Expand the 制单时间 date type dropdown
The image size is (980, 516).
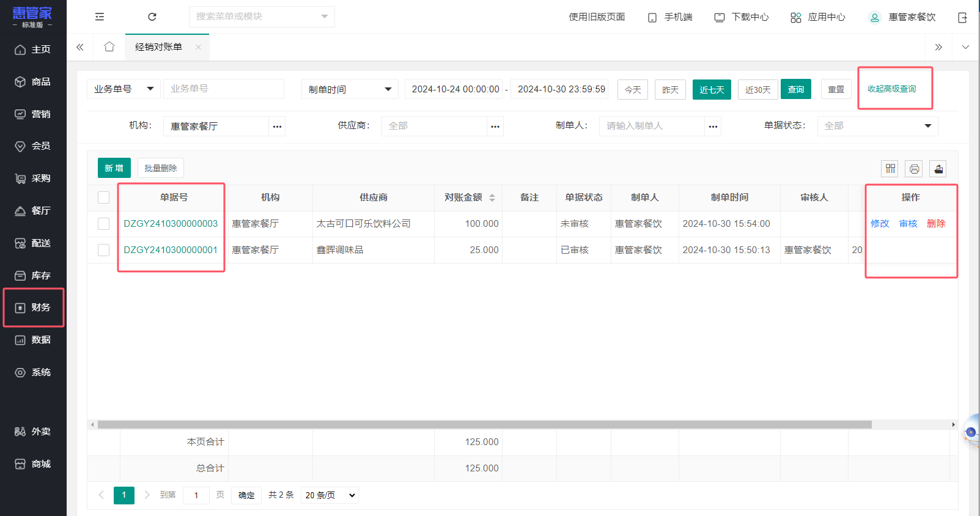pyautogui.click(x=350, y=89)
